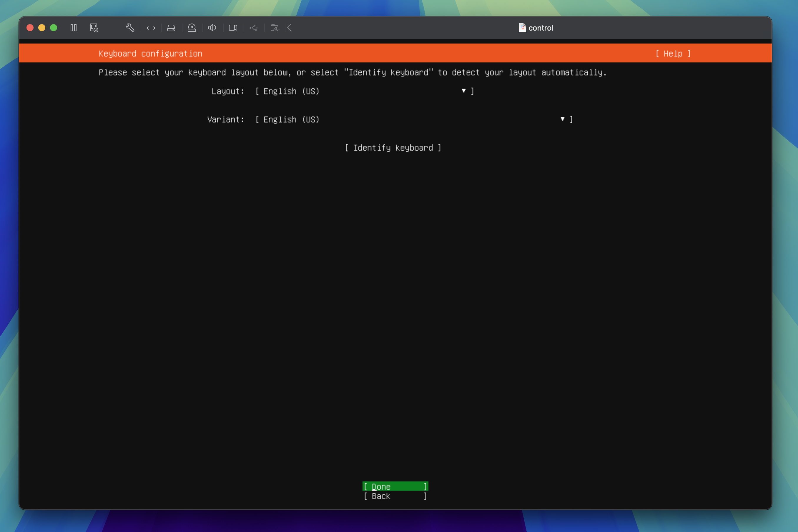Click the green fullscreen window button
Viewport: 798px width, 532px height.
54,28
